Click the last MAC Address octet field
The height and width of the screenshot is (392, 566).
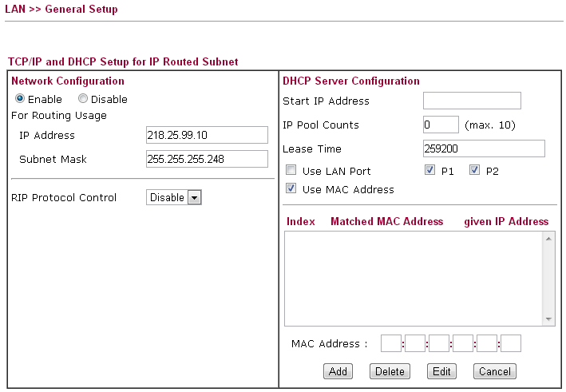click(x=510, y=343)
